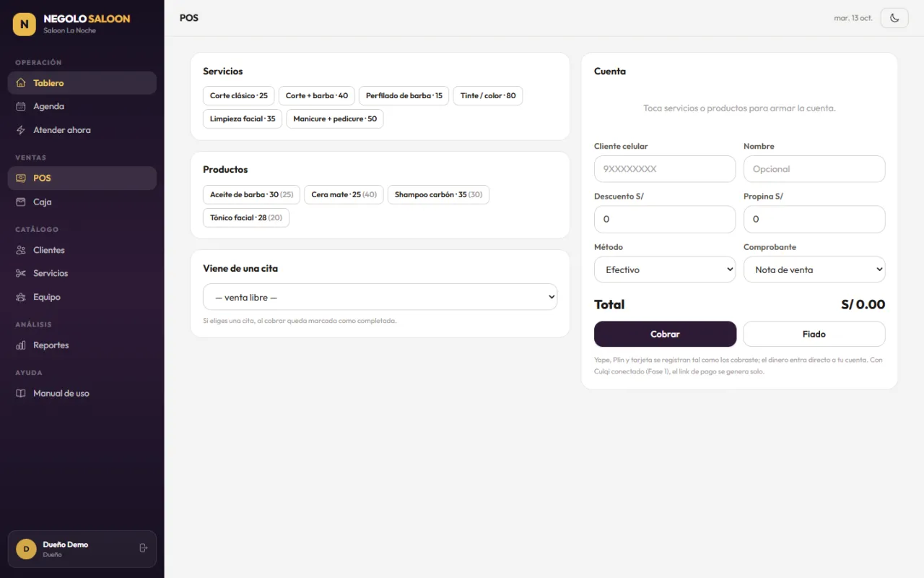
Task: Open the Tablero home icon in sidebar
Action: (x=21, y=83)
